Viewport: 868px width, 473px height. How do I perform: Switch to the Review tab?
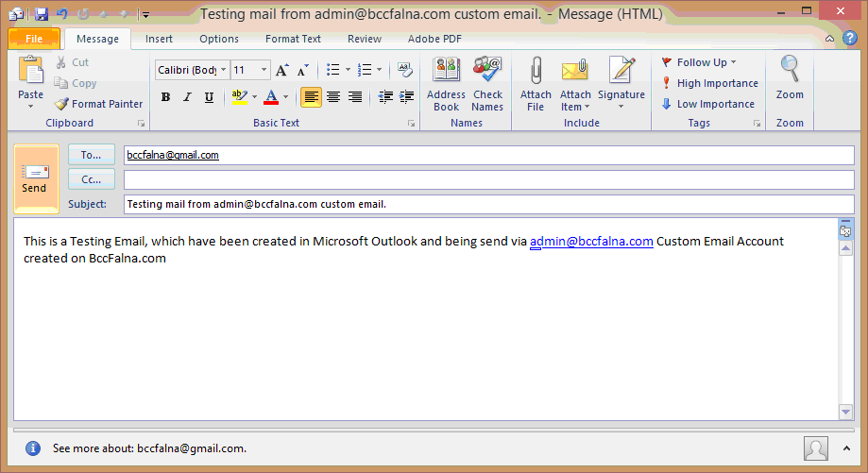[365, 39]
